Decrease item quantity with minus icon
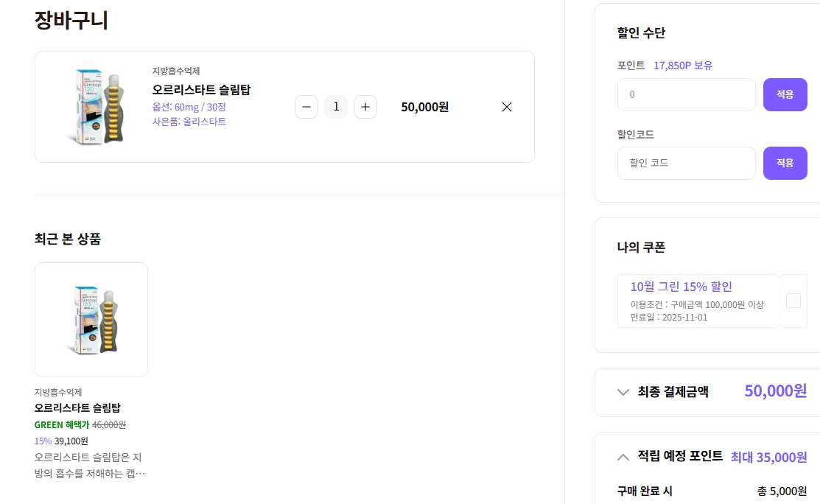 point(306,107)
